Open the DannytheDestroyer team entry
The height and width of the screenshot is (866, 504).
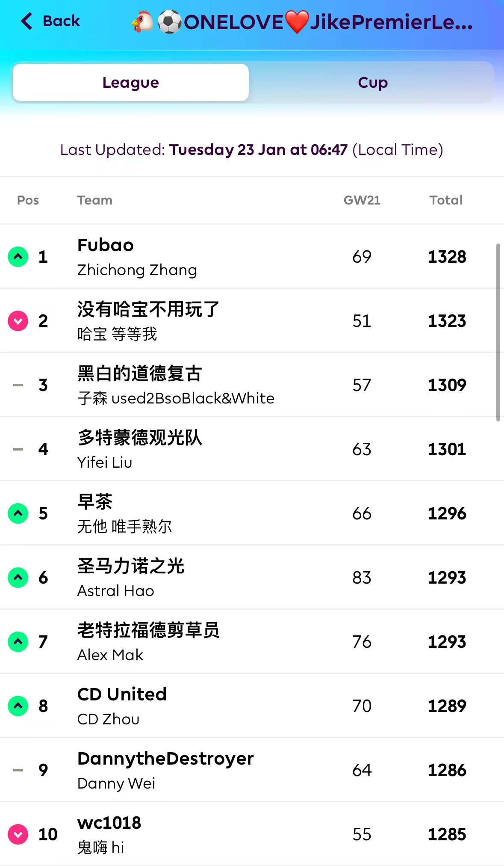coord(165,770)
